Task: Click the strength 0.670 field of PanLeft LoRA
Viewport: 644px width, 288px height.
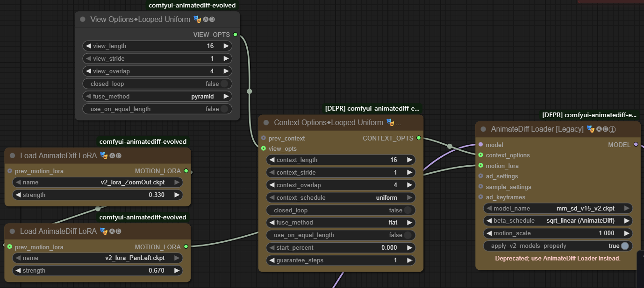Action: coord(97,271)
